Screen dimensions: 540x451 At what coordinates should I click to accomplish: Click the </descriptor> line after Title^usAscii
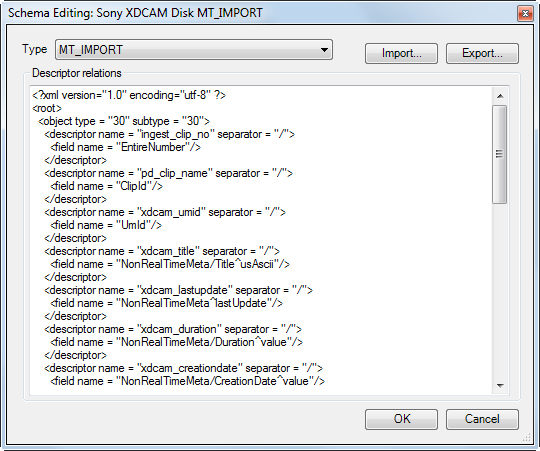click(75, 277)
